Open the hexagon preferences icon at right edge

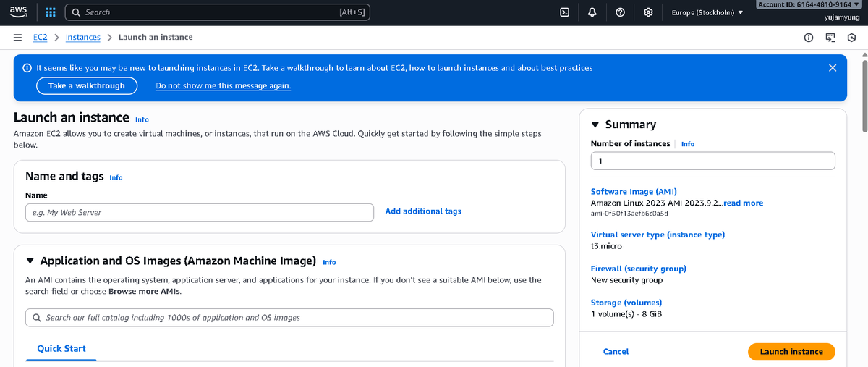(x=853, y=38)
